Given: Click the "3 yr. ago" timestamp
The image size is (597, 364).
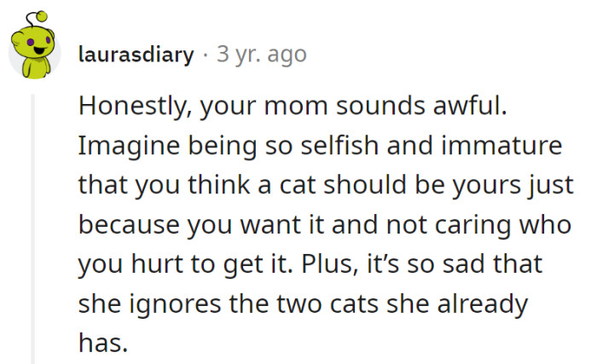Looking at the screenshot, I should tap(261, 55).
